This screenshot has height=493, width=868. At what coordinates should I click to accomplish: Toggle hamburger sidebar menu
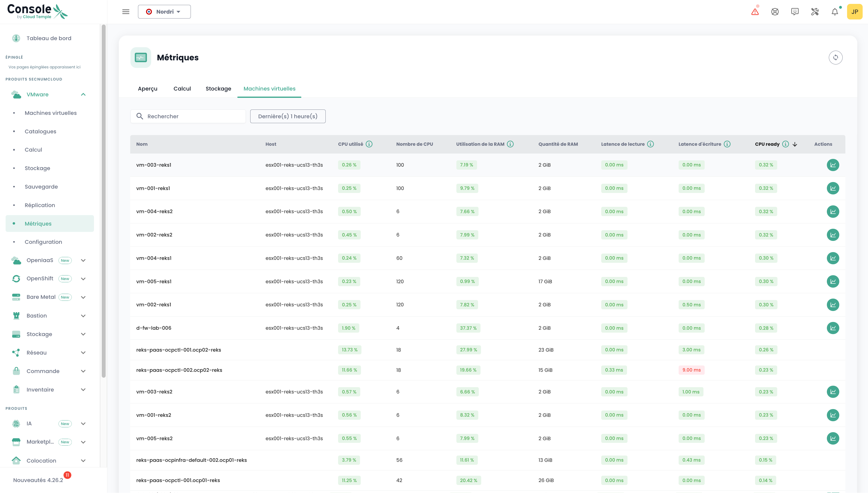(126, 12)
